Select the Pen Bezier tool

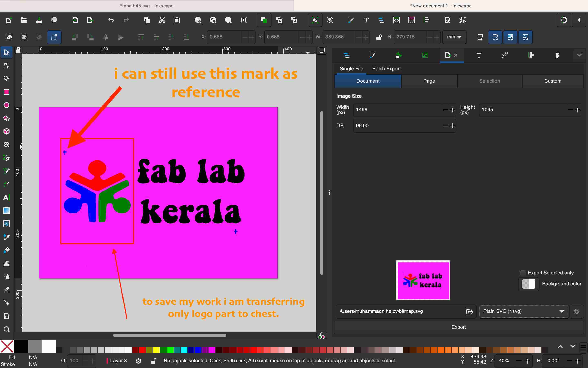tap(7, 158)
